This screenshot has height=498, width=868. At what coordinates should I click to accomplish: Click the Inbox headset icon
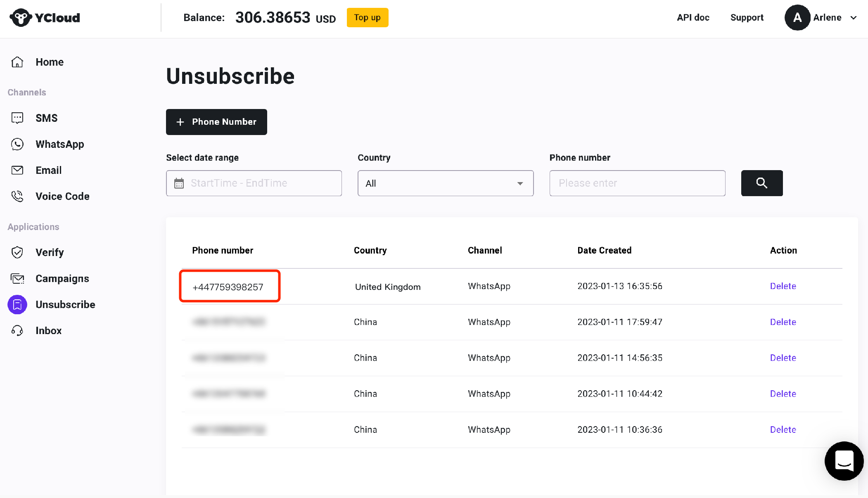(17, 330)
